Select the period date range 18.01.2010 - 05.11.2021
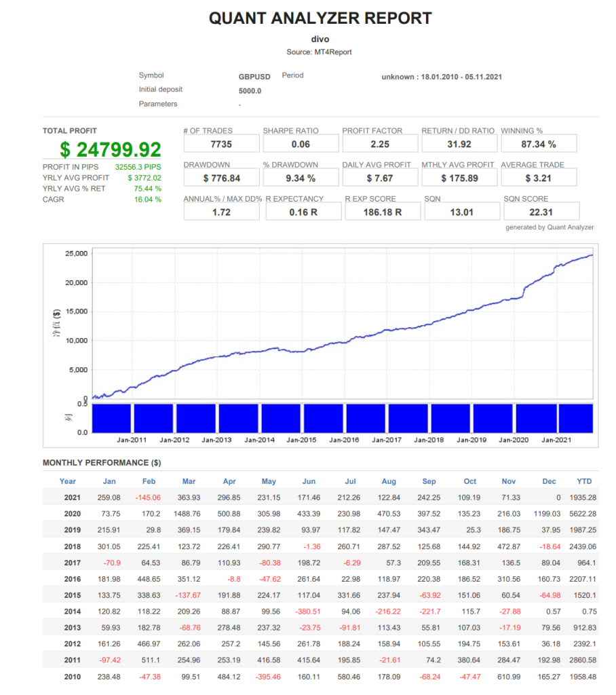 [461, 77]
